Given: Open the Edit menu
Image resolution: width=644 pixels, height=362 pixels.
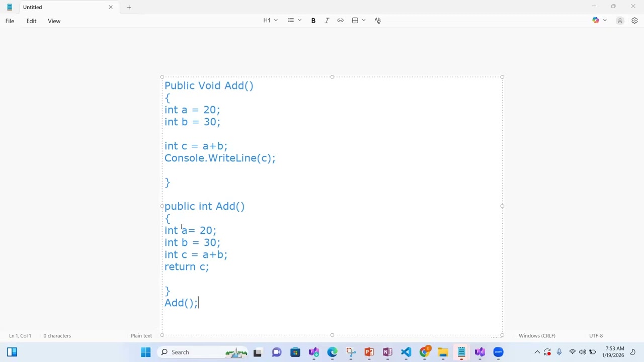Looking at the screenshot, I should [x=31, y=21].
